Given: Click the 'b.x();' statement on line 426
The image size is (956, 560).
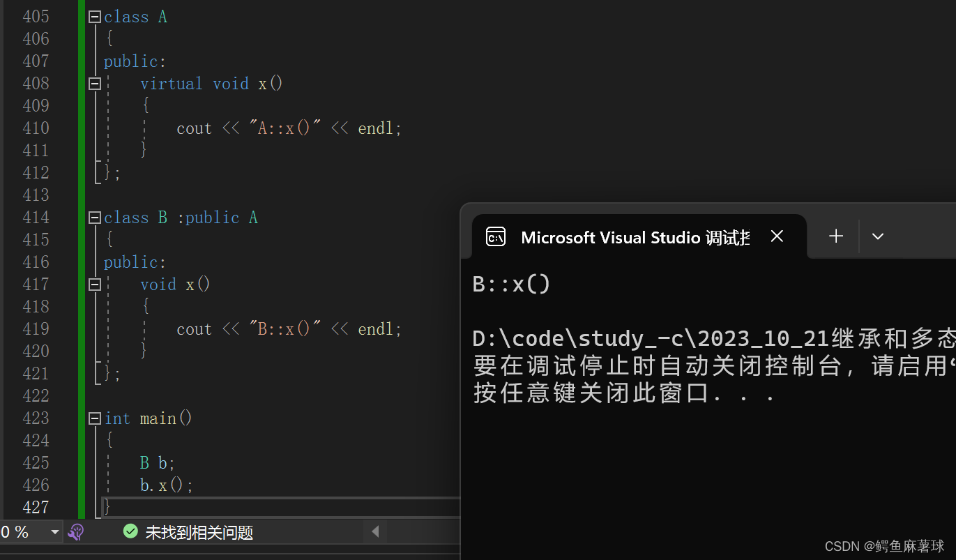Looking at the screenshot, I should [167, 485].
